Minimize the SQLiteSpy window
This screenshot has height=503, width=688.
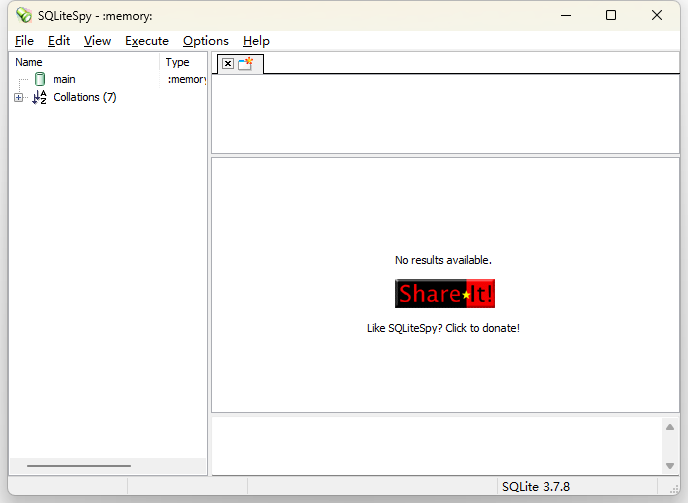566,15
